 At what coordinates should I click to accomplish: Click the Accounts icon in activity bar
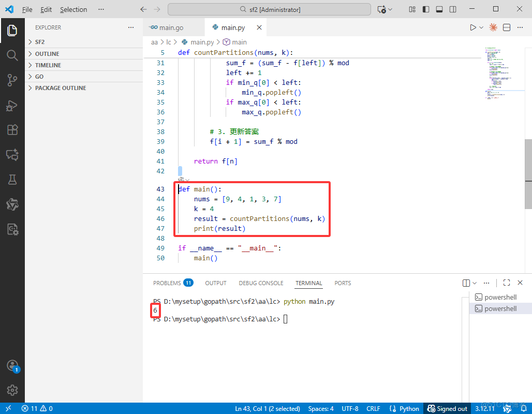(x=12, y=365)
